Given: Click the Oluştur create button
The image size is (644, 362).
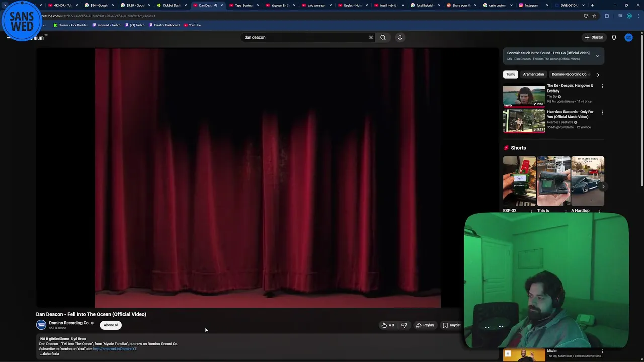Looking at the screenshot, I should [594, 37].
